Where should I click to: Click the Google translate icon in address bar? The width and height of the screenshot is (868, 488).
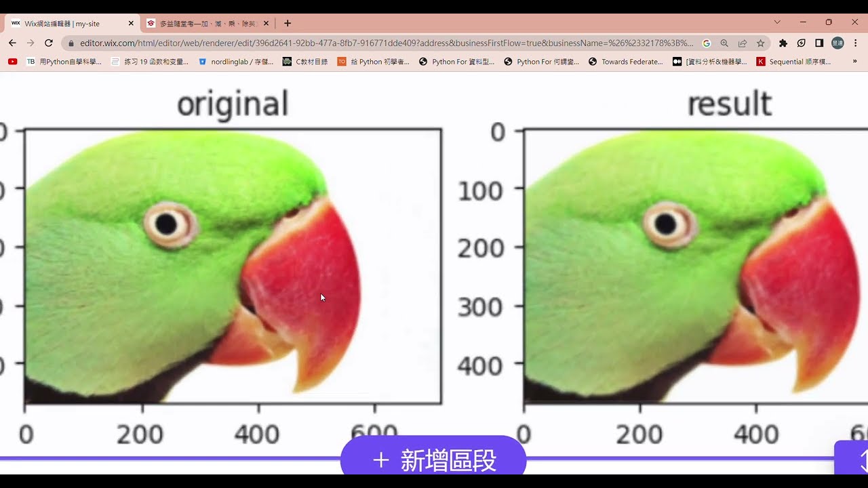[706, 43]
